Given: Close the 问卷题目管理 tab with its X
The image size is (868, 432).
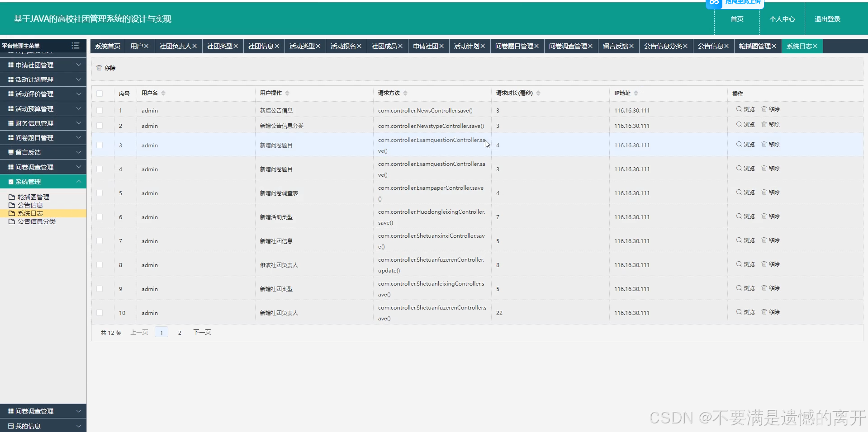Looking at the screenshot, I should click(536, 46).
